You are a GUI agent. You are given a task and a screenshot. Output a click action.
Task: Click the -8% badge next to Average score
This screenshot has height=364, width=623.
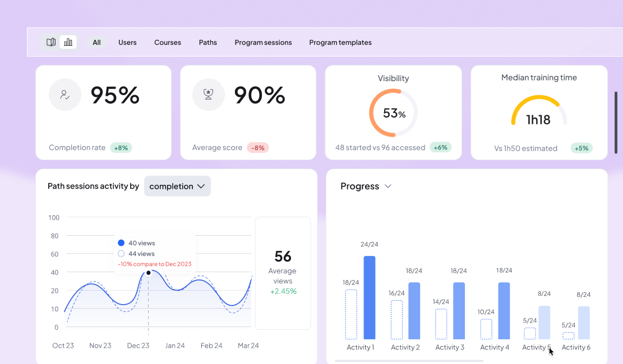pyautogui.click(x=258, y=147)
